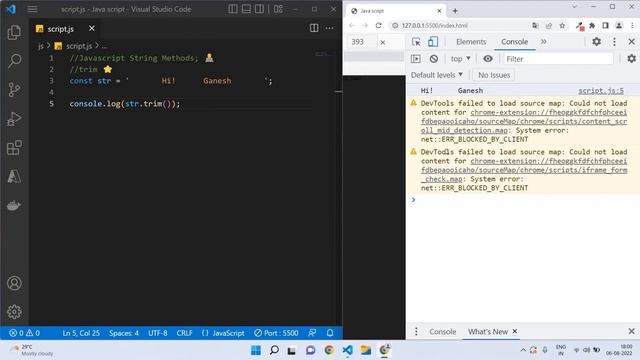Select the What's New tab
Screen dimensions: 640x360
point(488,332)
